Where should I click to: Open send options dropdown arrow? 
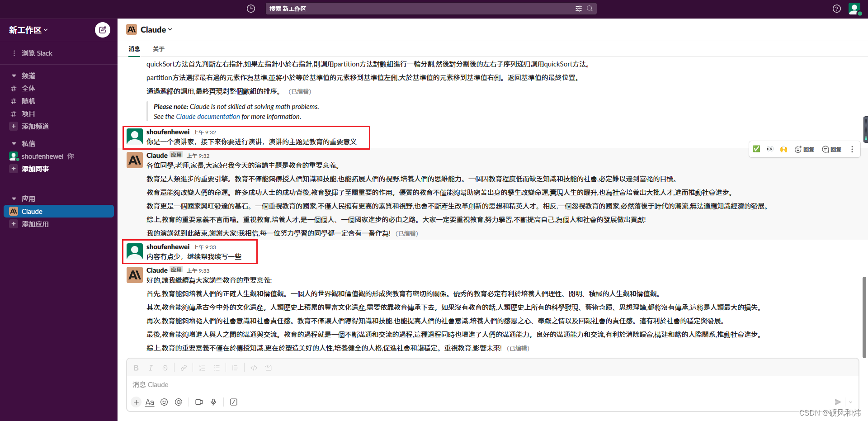point(850,402)
